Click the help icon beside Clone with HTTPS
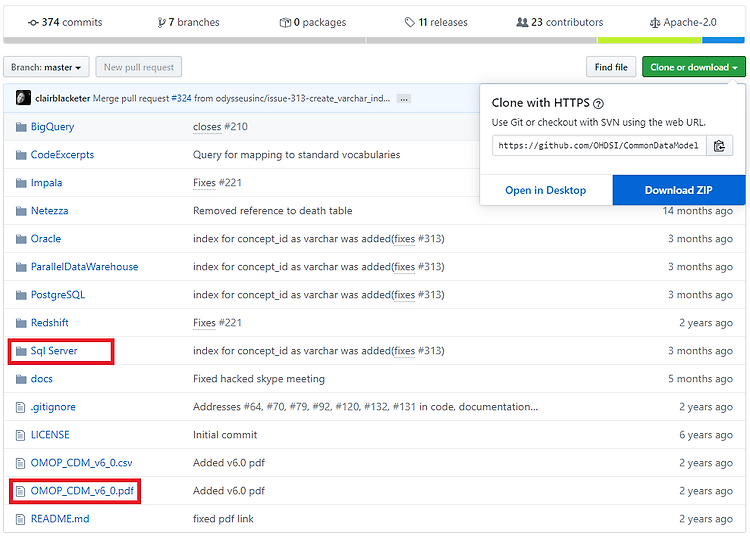Image resolution: width=750 pixels, height=539 pixels. [598, 103]
